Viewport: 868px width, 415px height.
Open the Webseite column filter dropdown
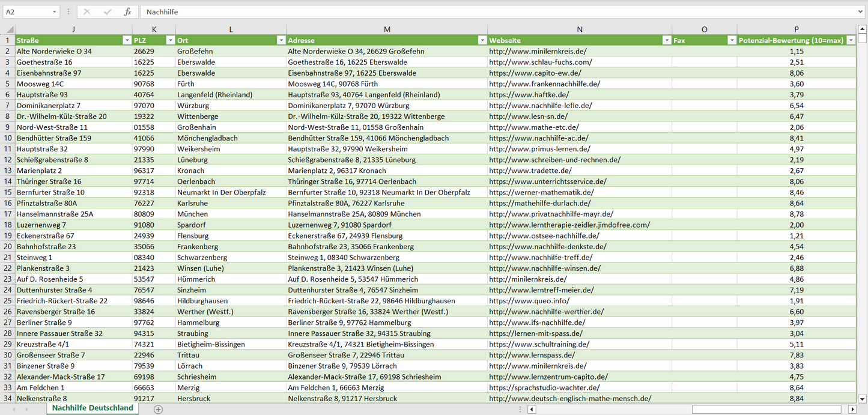coord(666,40)
